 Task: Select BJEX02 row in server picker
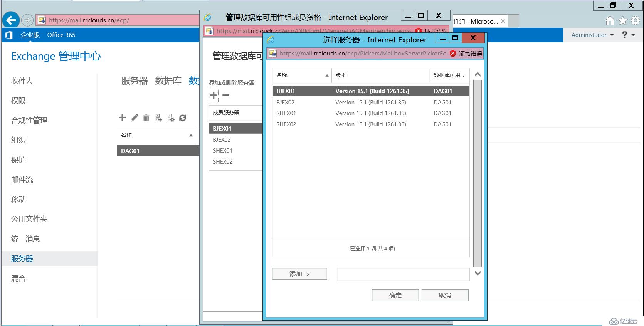[x=371, y=103]
